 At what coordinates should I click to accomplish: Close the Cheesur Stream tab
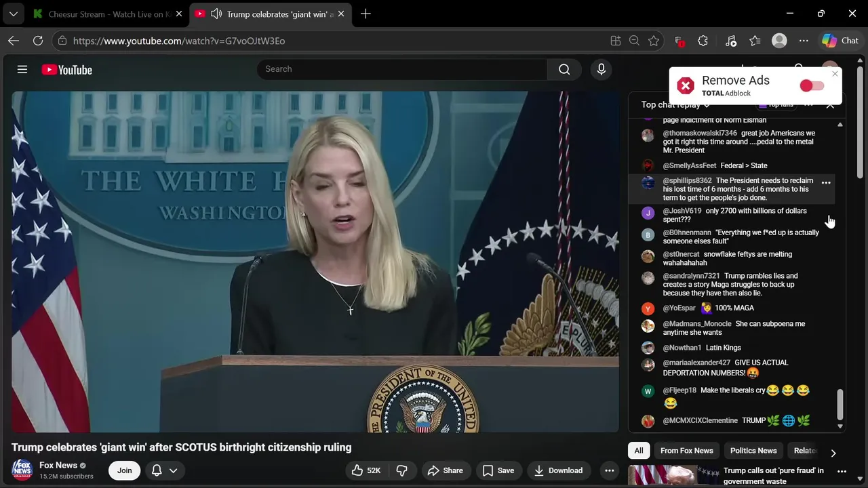[x=179, y=14]
